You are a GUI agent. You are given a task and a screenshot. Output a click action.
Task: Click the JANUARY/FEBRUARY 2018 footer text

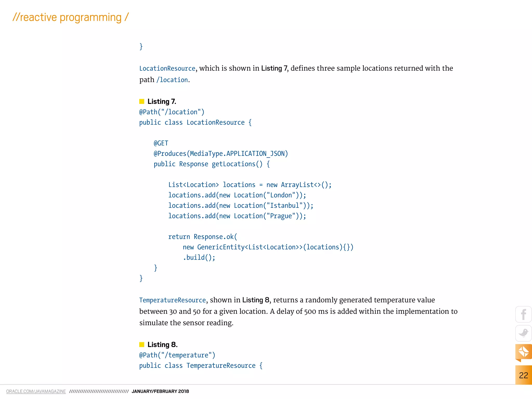point(160,391)
